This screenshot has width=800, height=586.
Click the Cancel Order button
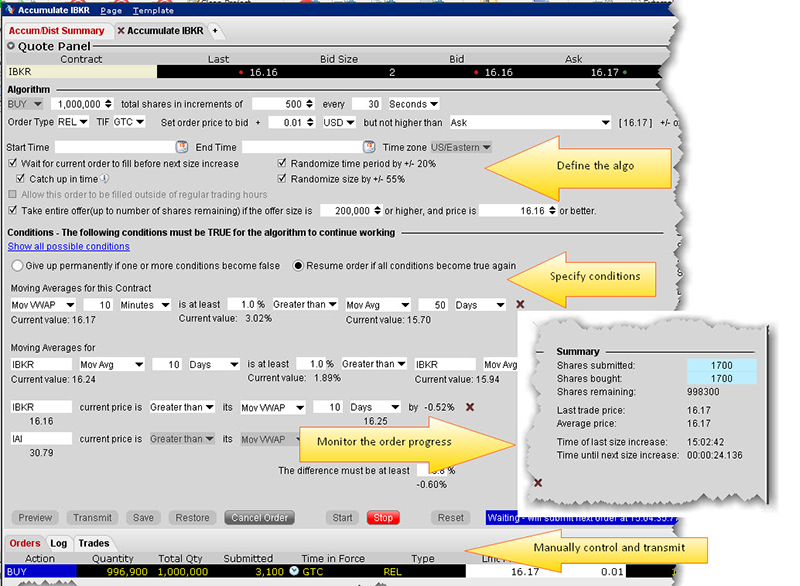tap(260, 518)
